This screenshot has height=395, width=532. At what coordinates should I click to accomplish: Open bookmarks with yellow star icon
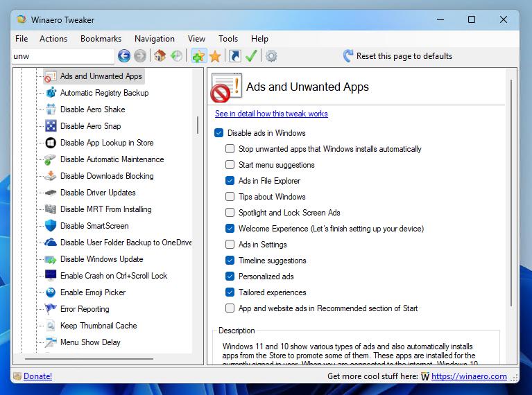[215, 56]
